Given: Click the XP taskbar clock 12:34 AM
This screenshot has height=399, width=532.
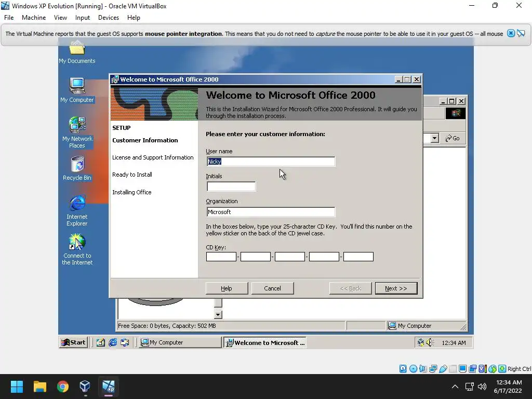Looking at the screenshot, I should pos(454,343).
